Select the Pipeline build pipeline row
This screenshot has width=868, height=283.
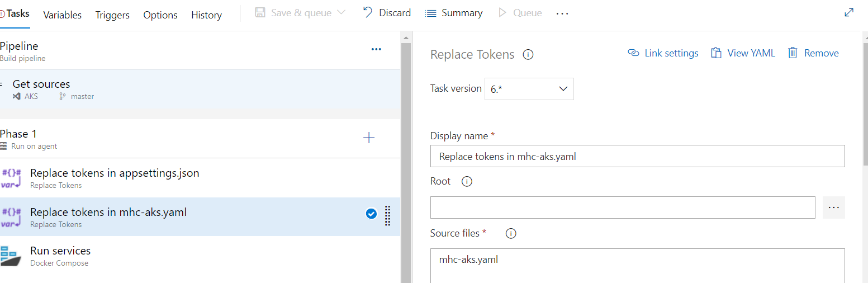[200, 50]
